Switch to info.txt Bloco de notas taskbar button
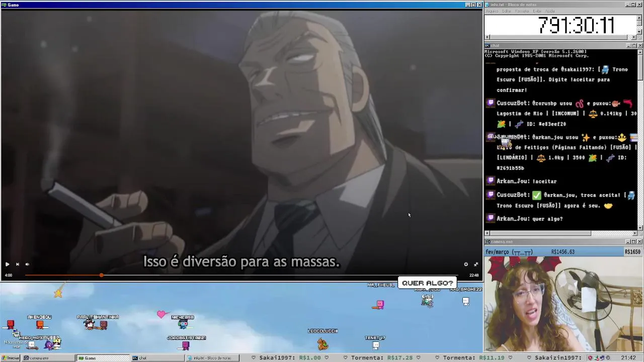 (x=211, y=358)
